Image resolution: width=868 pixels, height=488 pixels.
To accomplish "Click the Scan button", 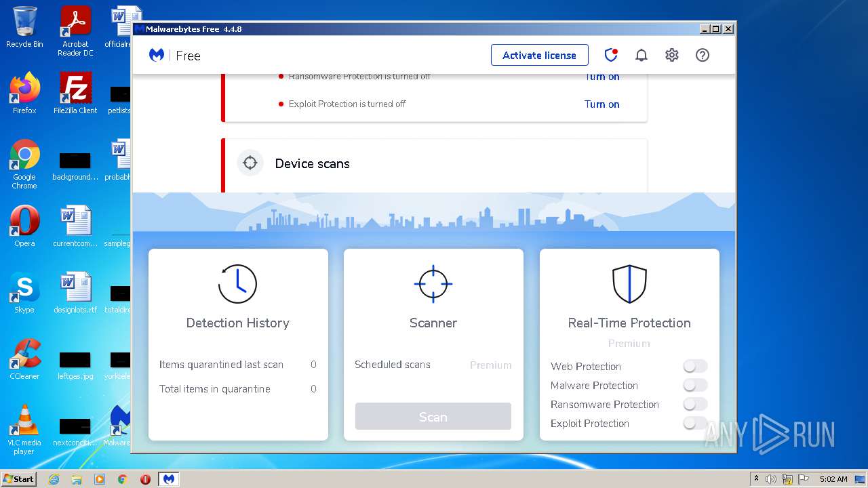I will pos(433,416).
